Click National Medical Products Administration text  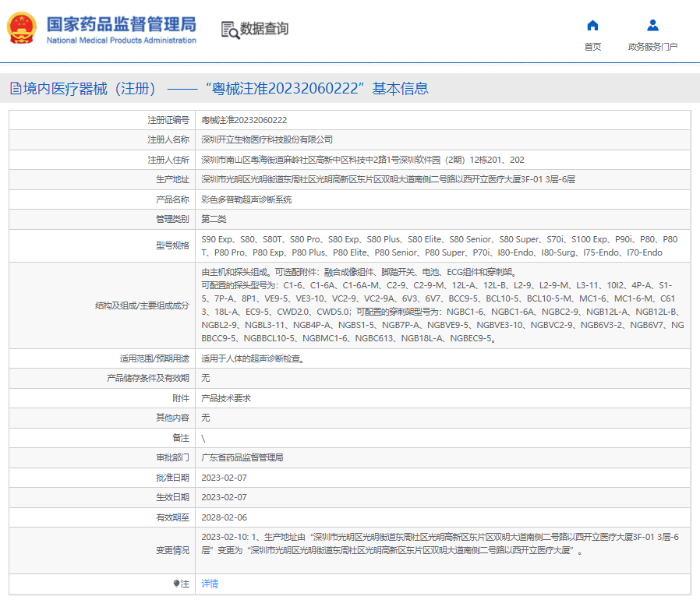tap(122, 41)
